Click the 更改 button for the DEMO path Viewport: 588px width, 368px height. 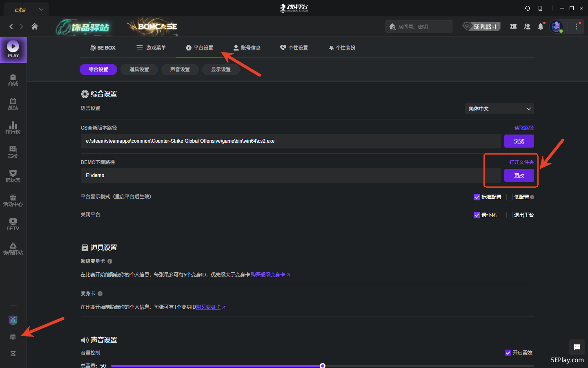519,175
